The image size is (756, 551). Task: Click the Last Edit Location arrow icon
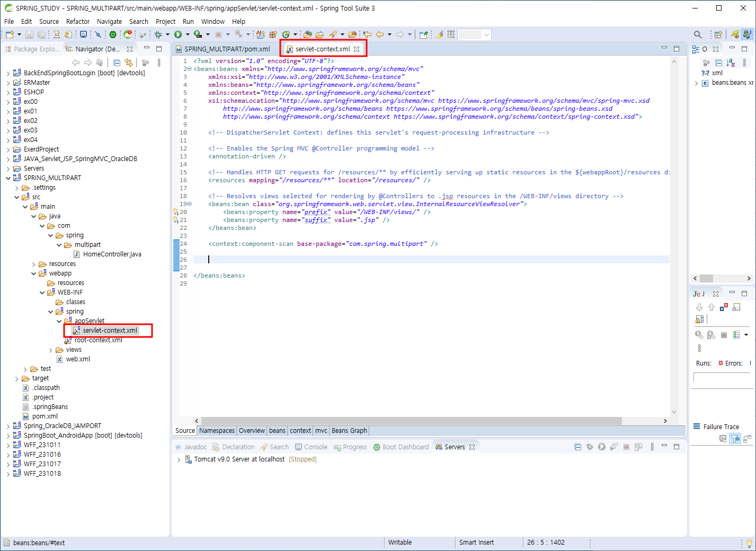click(x=367, y=34)
